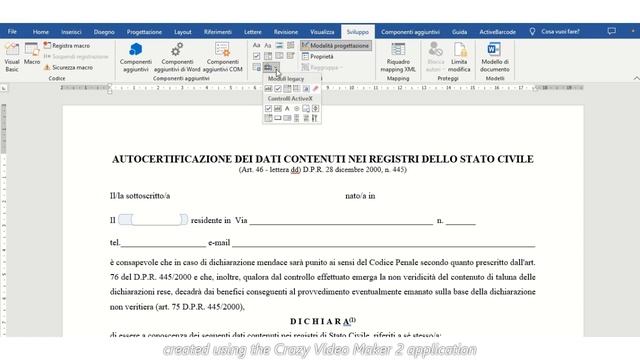Toggle form field shading
This screenshot has height=360, width=640.
click(307, 89)
